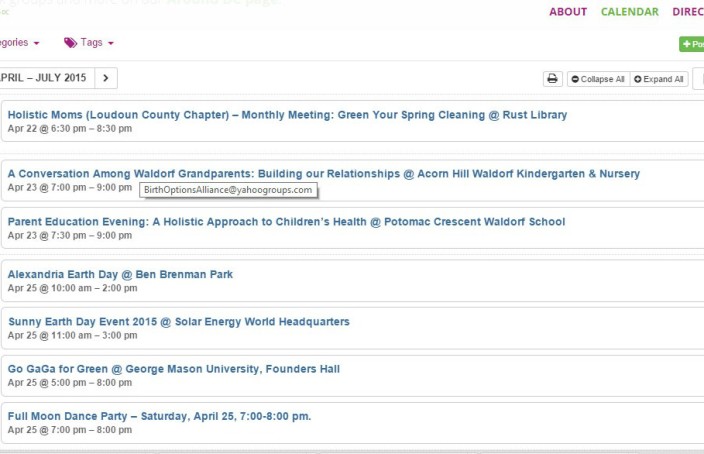Screen dimensions: 704x454
Task: Open Alexandria Earth Day event
Action: (120, 274)
